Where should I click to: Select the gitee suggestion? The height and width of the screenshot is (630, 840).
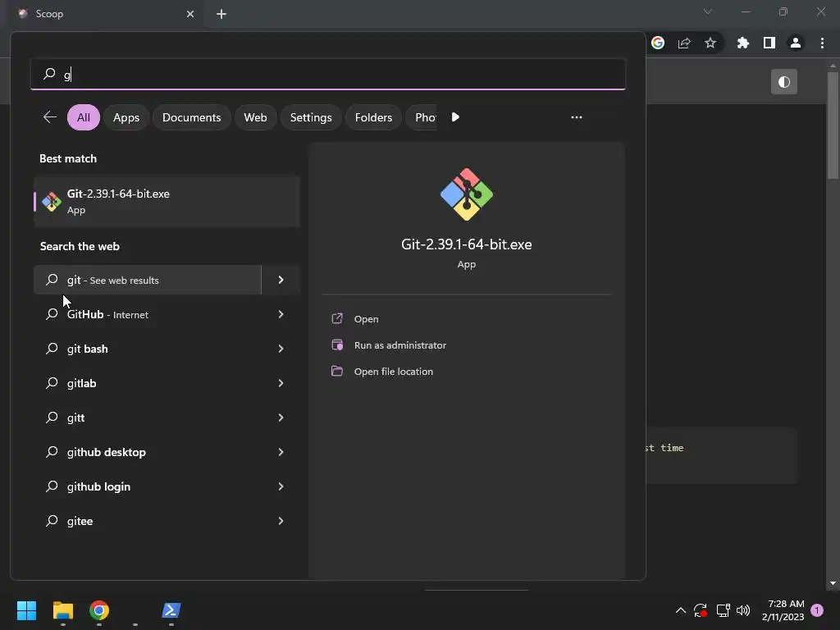click(x=148, y=521)
